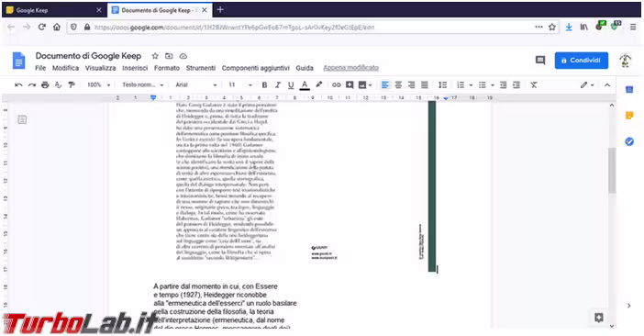This screenshot has width=644, height=336.
Task: Expand the font size 11 dropdown
Action: click(240, 85)
